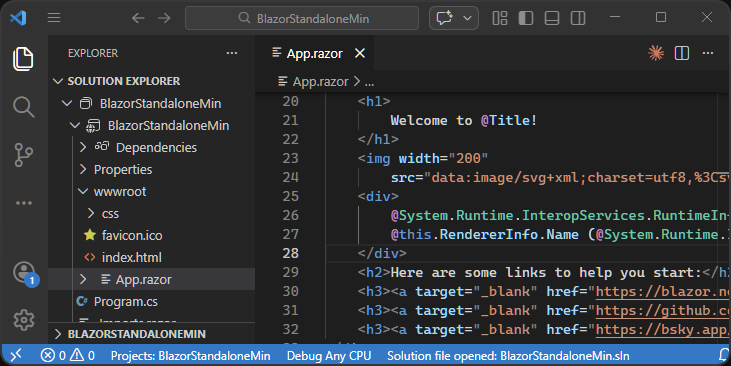Collapse the wwwroot folder
731x366 pixels.
pyautogui.click(x=83, y=191)
